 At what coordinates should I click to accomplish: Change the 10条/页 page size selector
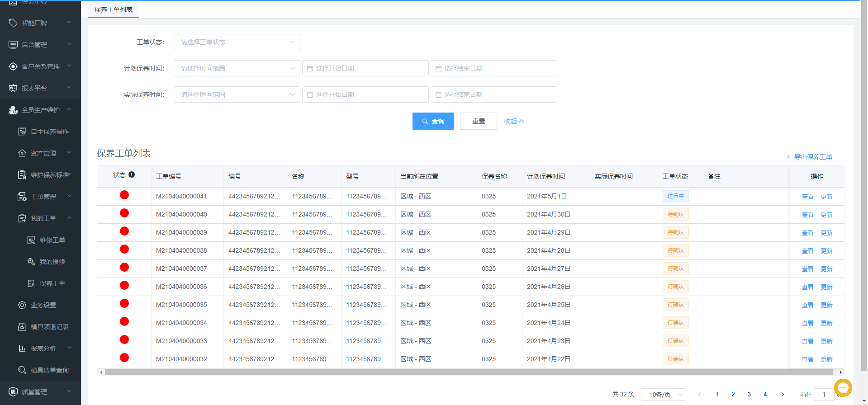[x=663, y=395]
